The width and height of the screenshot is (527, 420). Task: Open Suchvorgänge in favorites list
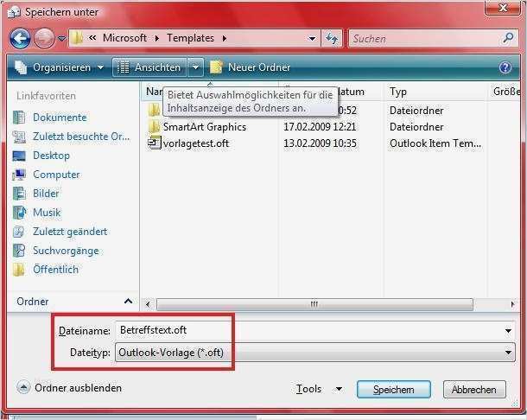(x=66, y=251)
